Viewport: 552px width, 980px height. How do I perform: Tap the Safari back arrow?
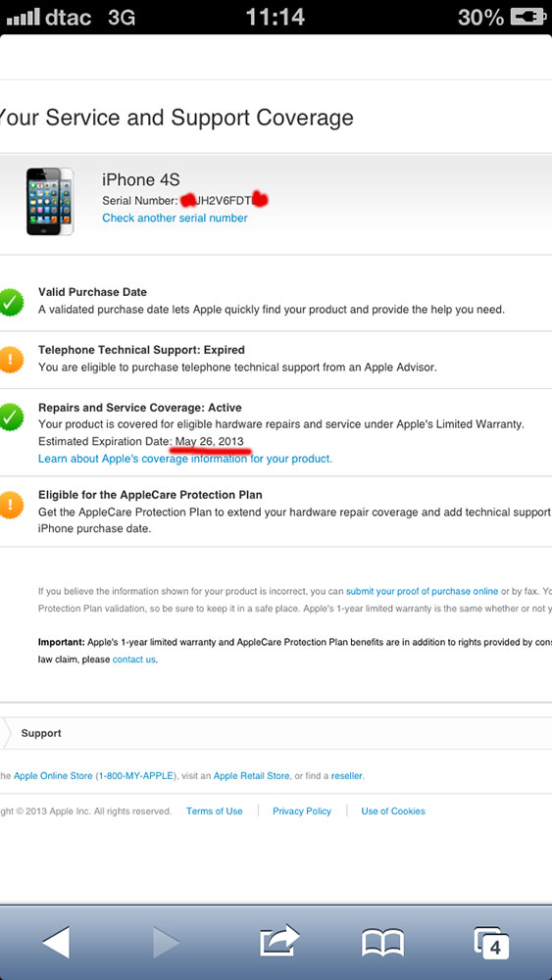56,941
